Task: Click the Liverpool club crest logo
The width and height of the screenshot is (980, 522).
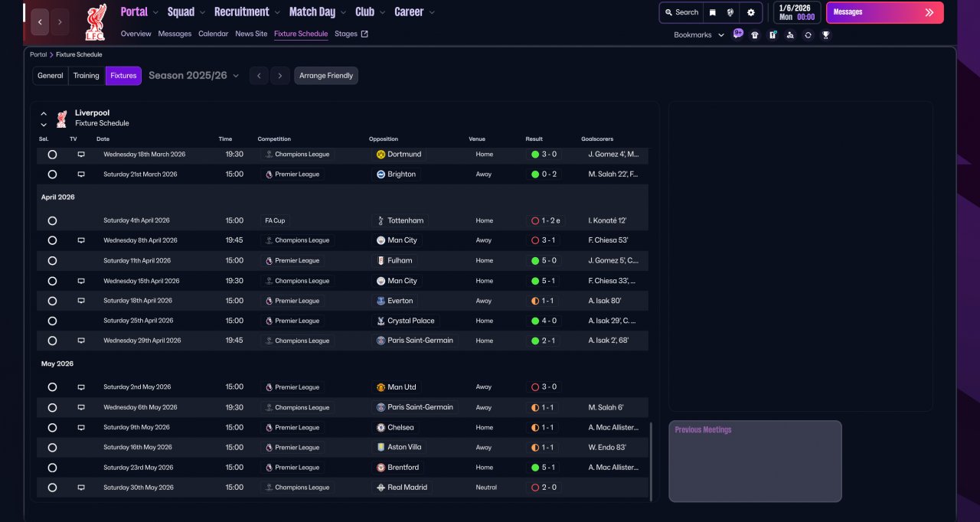Action: pyautogui.click(x=96, y=22)
